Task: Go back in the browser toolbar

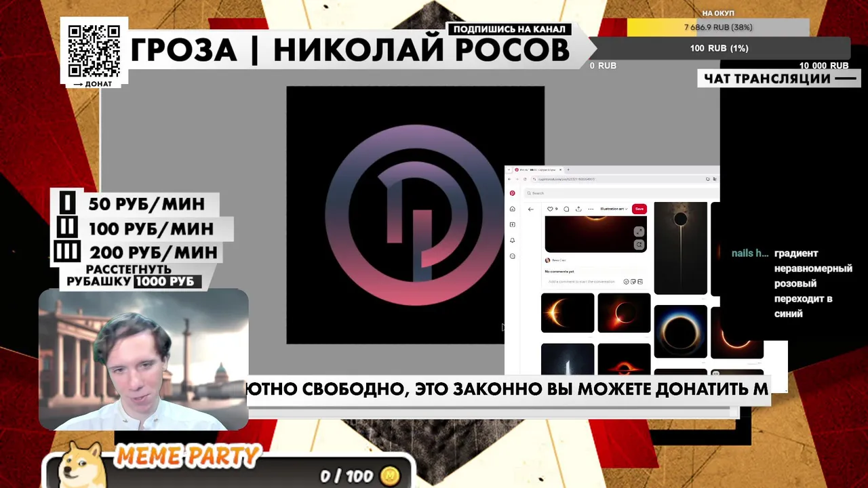Action: point(509,179)
